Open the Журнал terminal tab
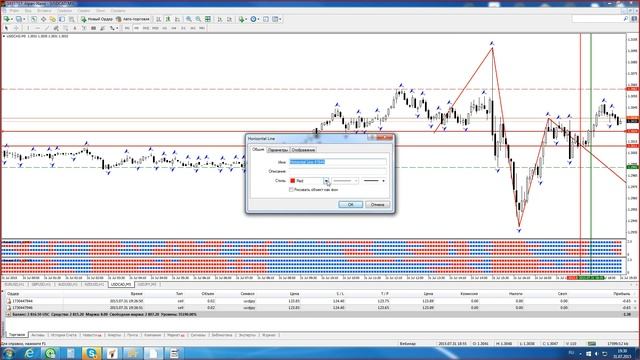640x360 pixels. (x=268, y=335)
